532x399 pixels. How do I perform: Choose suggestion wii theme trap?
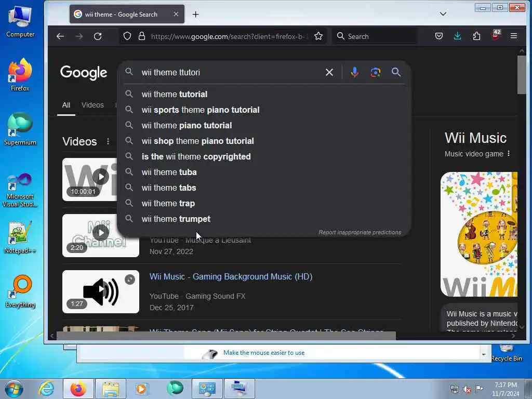(x=264, y=203)
